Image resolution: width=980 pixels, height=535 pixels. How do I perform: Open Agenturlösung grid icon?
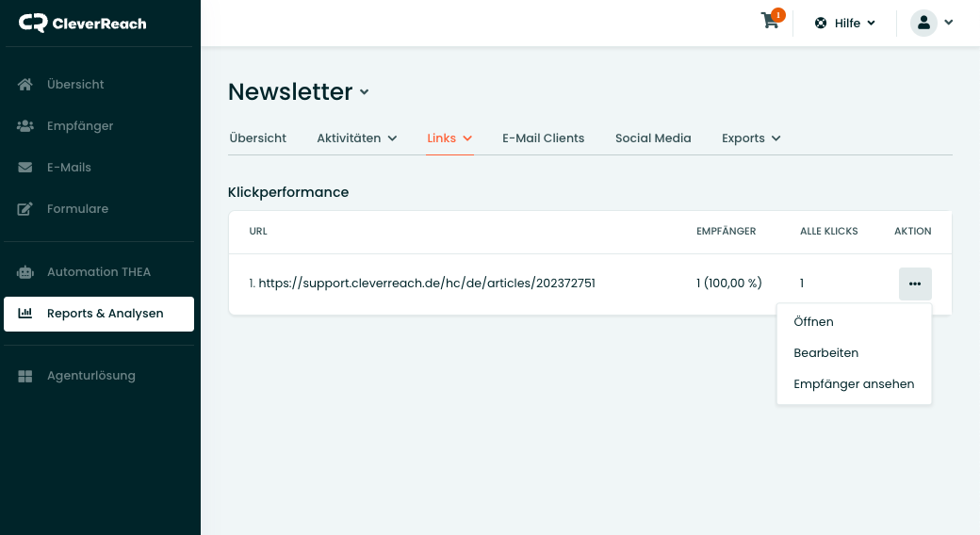(x=25, y=376)
